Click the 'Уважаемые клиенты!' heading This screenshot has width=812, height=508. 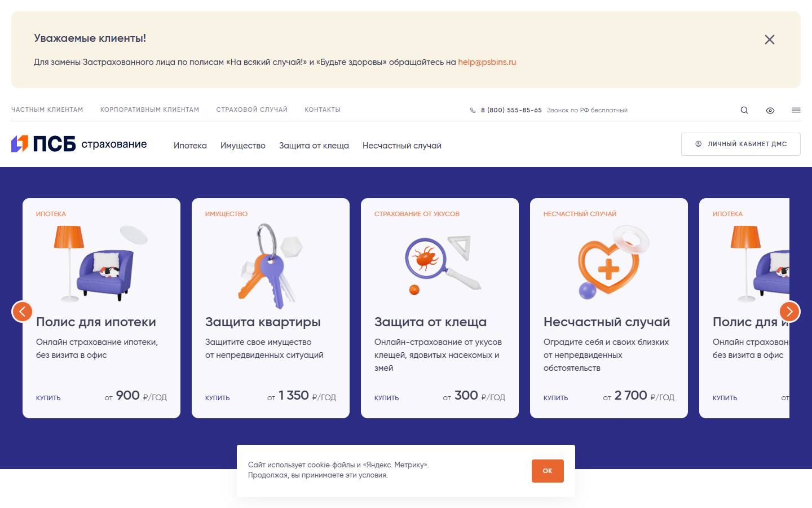tap(90, 38)
